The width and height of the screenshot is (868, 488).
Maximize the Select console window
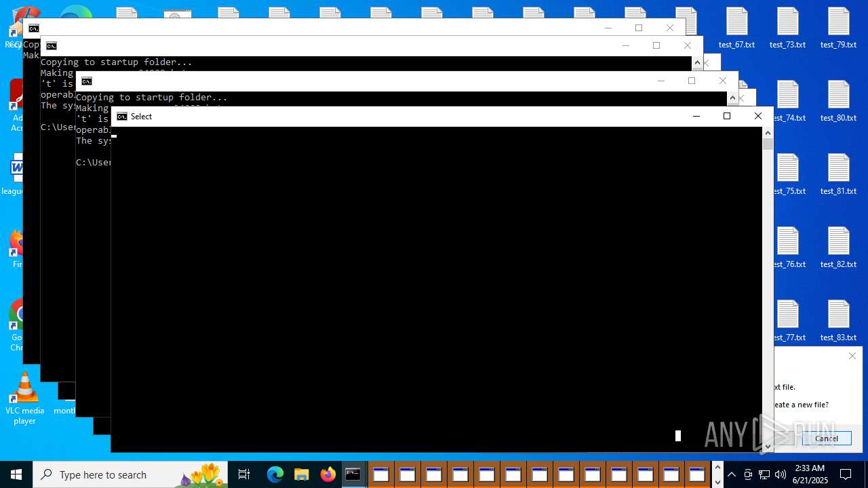(727, 116)
